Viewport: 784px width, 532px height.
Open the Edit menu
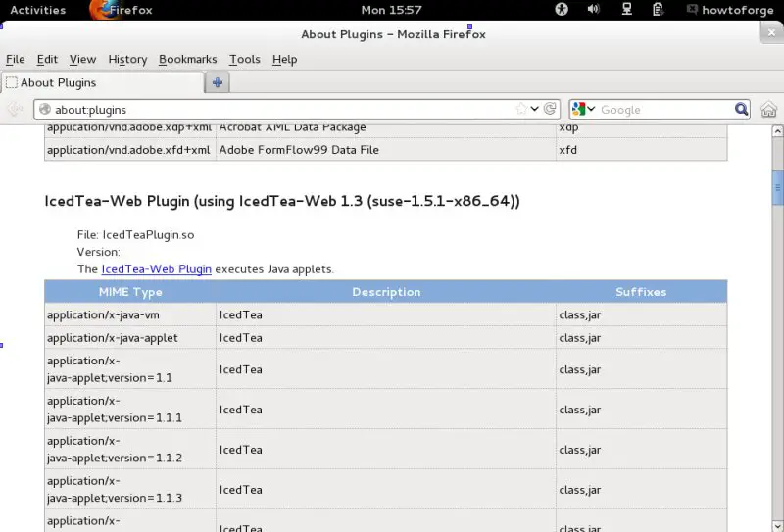click(47, 59)
